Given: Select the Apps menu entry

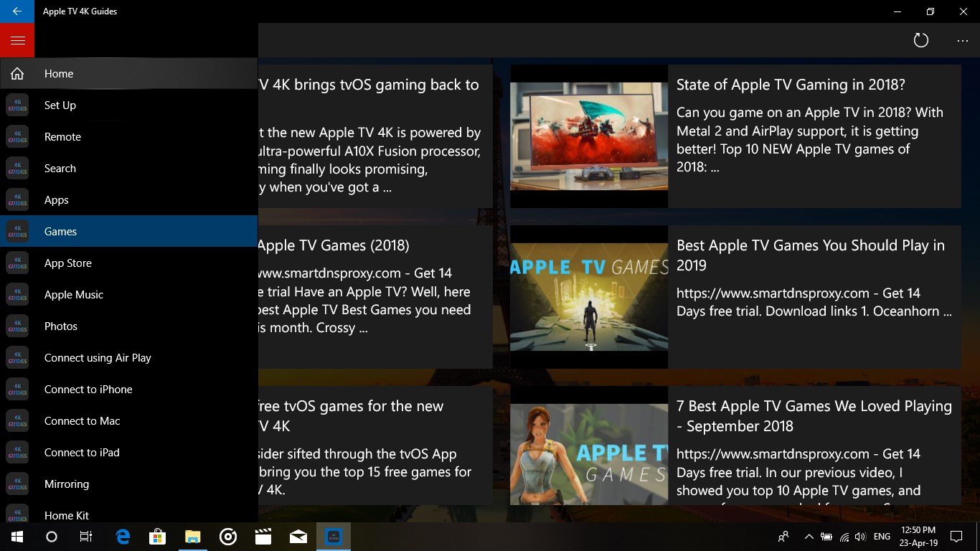Looking at the screenshot, I should (x=129, y=199).
